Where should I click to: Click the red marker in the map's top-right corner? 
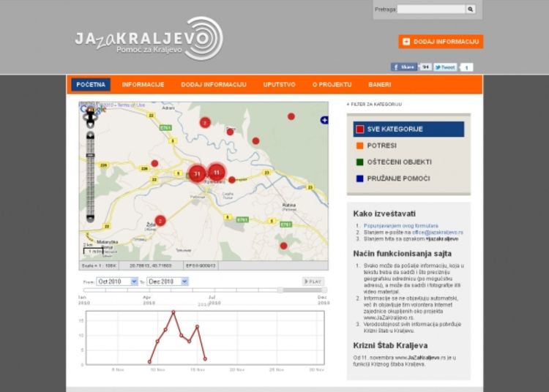tap(291, 116)
